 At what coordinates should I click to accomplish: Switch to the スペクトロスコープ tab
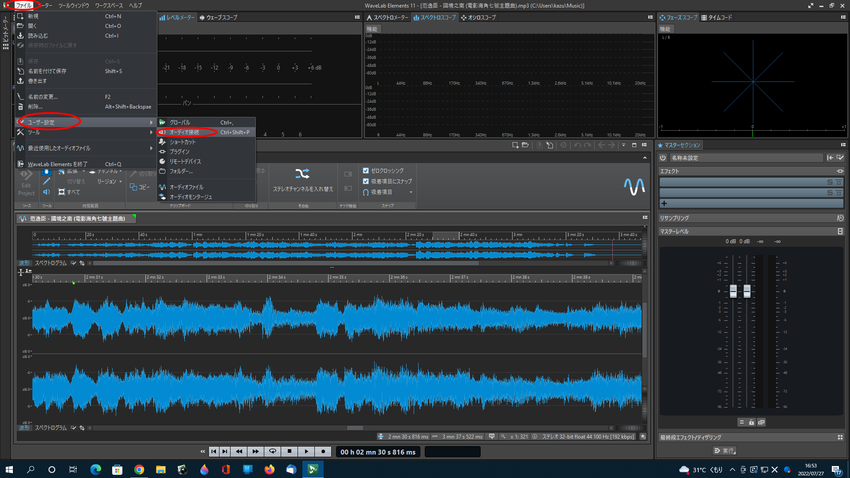pyautogui.click(x=434, y=17)
